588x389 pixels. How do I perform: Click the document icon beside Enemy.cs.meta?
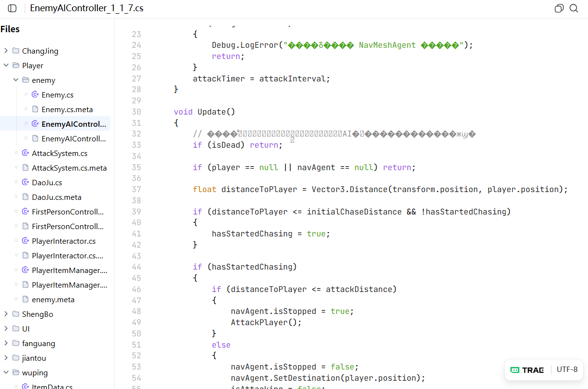coord(35,109)
